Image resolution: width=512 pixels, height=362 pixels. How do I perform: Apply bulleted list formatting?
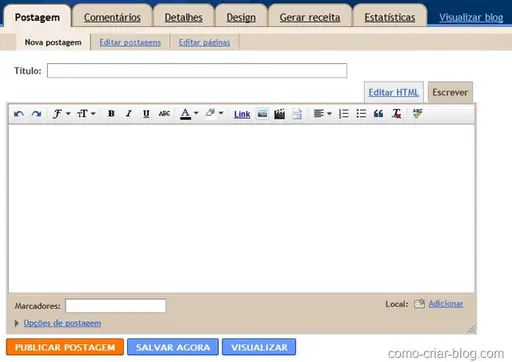[x=361, y=114]
